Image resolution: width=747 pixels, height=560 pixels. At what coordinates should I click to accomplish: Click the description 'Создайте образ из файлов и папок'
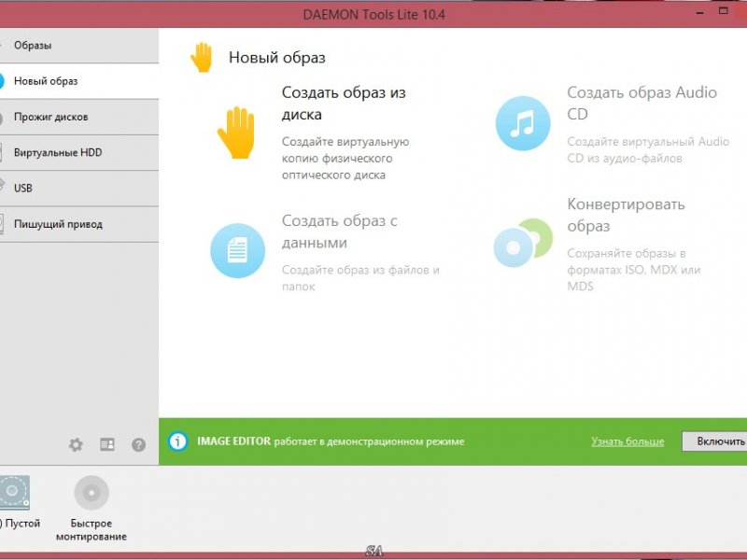click(x=360, y=278)
